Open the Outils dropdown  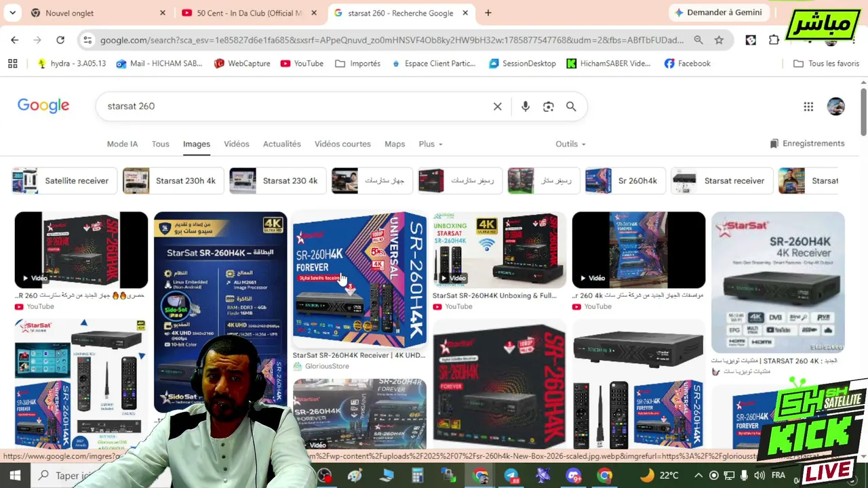click(570, 144)
